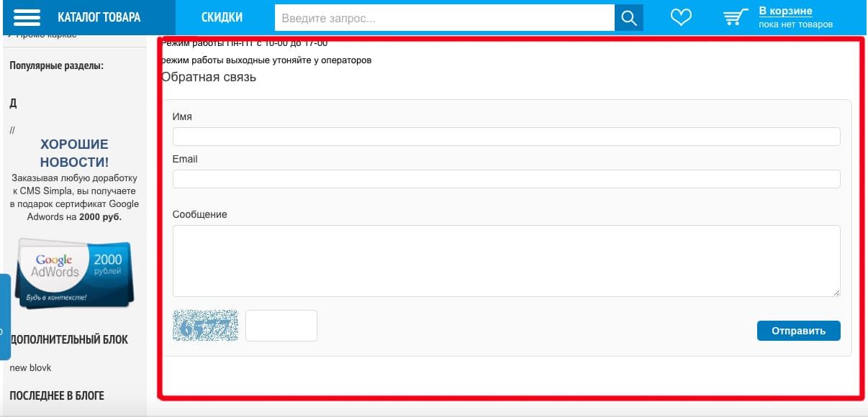Click into the Сообщение text area
The width and height of the screenshot is (868, 417).
tap(506, 260)
